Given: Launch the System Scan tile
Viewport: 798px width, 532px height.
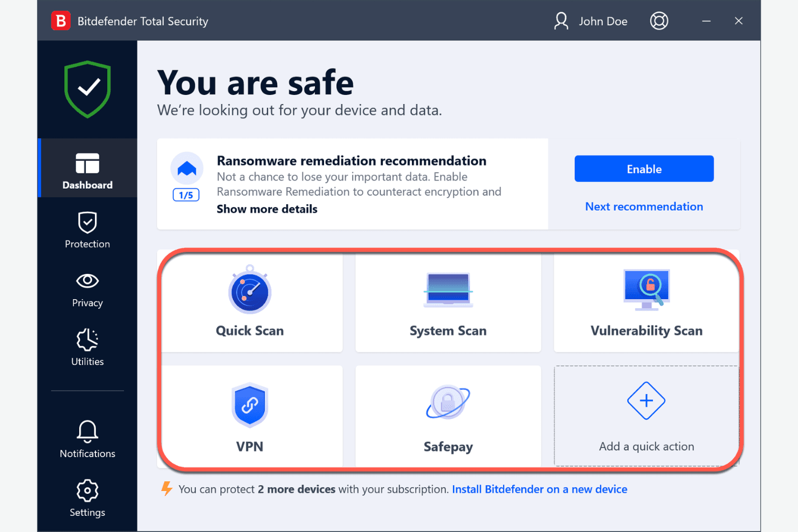Looking at the screenshot, I should coord(448,302).
